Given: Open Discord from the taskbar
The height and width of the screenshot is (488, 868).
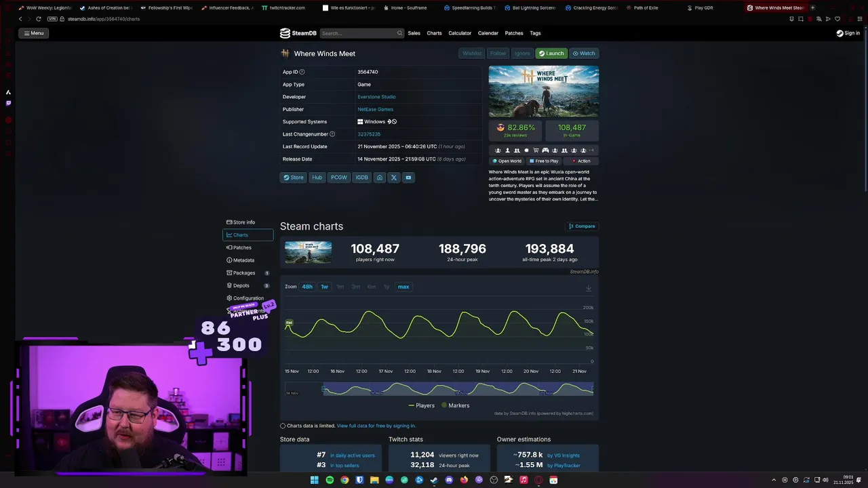Looking at the screenshot, I should pos(449,480).
